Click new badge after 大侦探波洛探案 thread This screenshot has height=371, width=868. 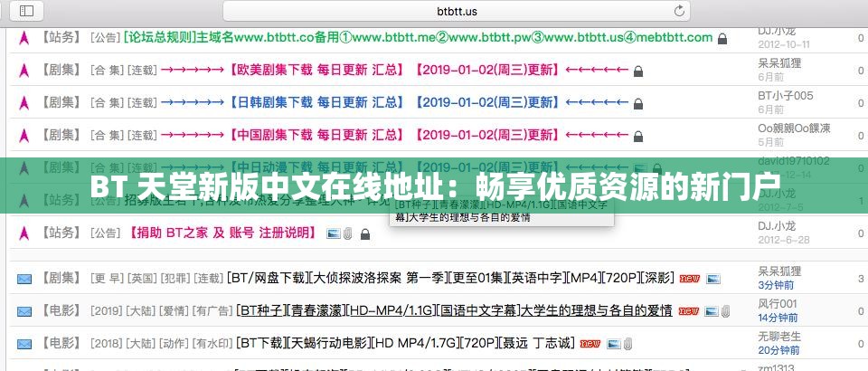[x=690, y=279]
